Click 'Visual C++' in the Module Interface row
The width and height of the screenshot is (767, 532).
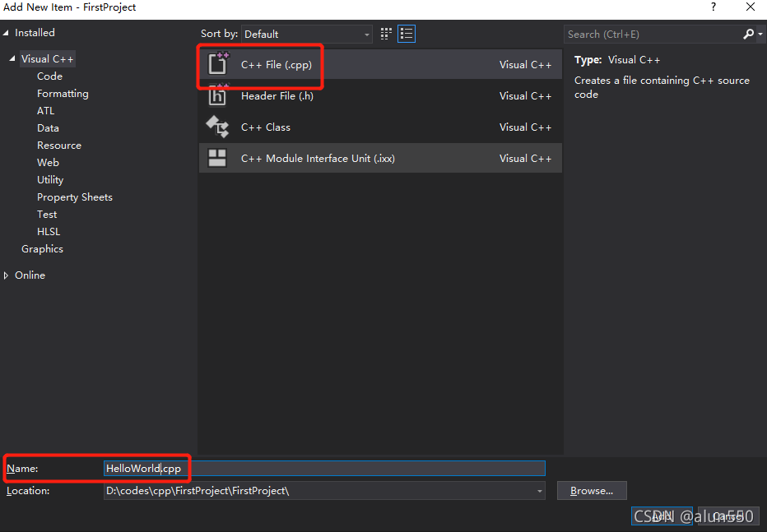tap(525, 158)
